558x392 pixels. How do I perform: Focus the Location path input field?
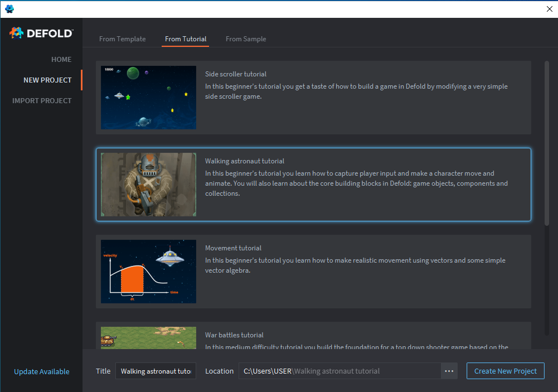340,371
